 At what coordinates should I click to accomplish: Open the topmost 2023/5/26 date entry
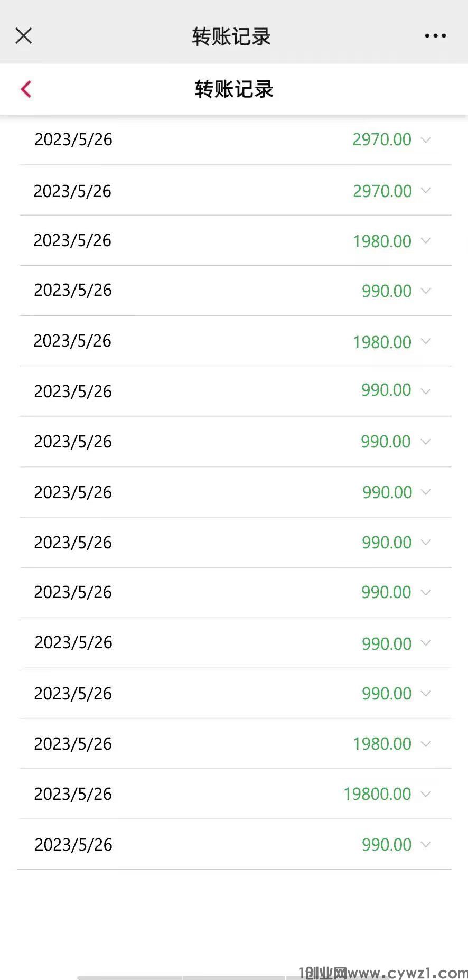[73, 139]
